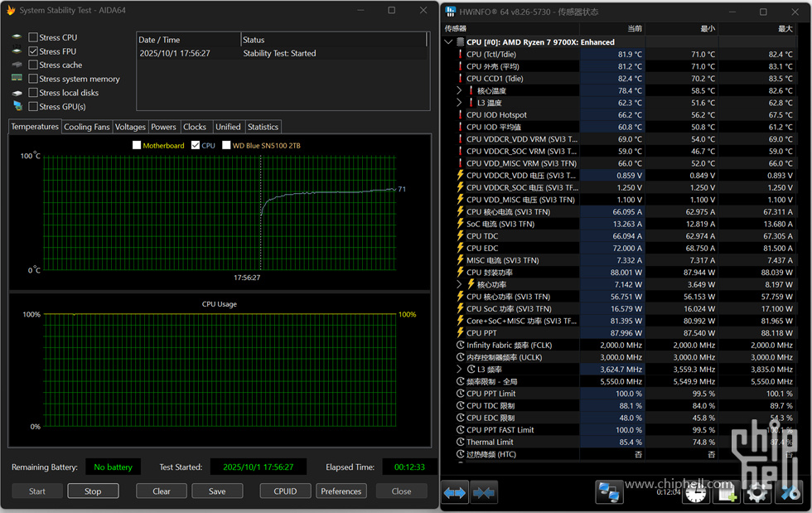
Task: Click the AIDA64 flame title icon
Action: pos(11,10)
